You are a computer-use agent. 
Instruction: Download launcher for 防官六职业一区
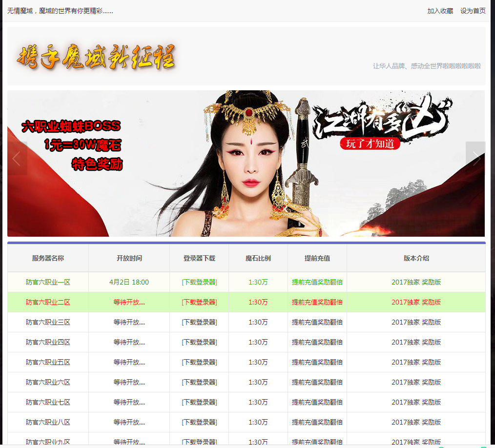[199, 282]
